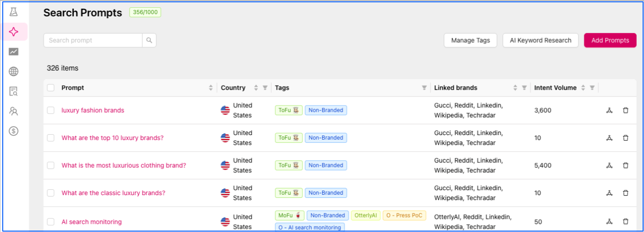Open the document search sidebar icon
The width and height of the screenshot is (644, 232).
click(x=14, y=91)
